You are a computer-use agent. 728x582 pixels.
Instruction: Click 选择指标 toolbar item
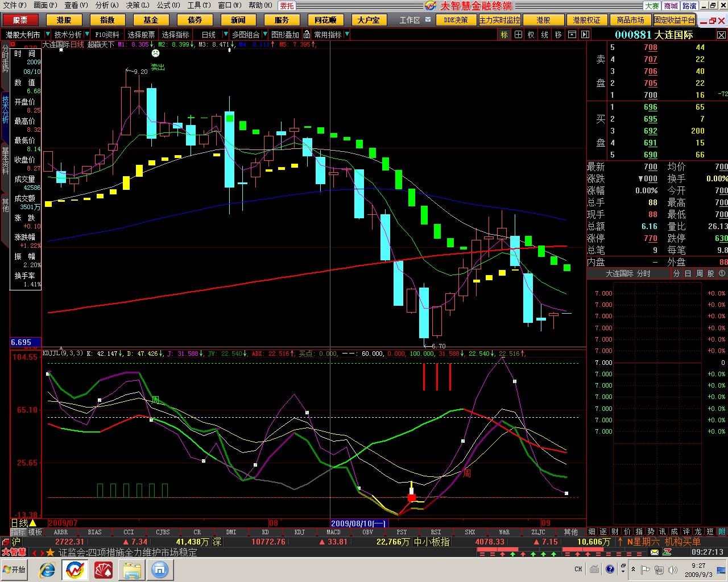175,35
